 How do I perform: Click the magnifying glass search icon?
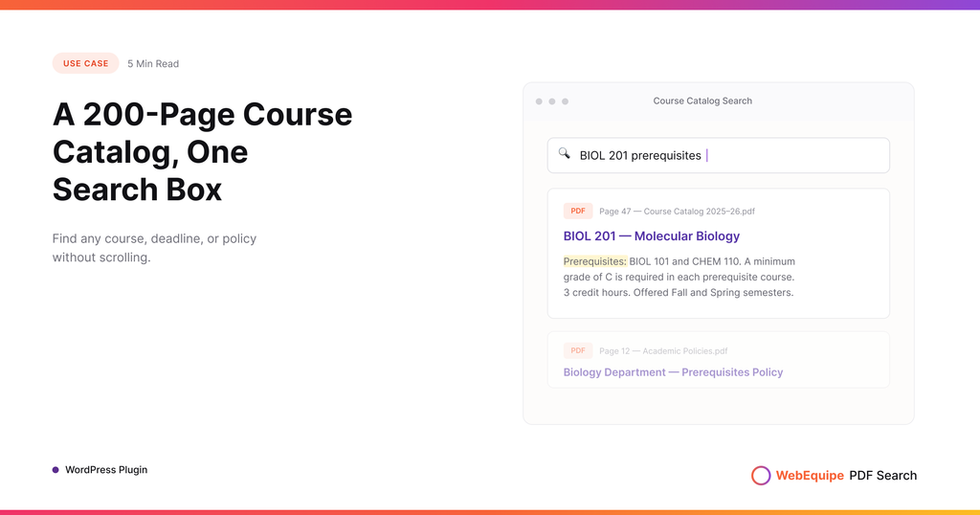click(x=565, y=154)
